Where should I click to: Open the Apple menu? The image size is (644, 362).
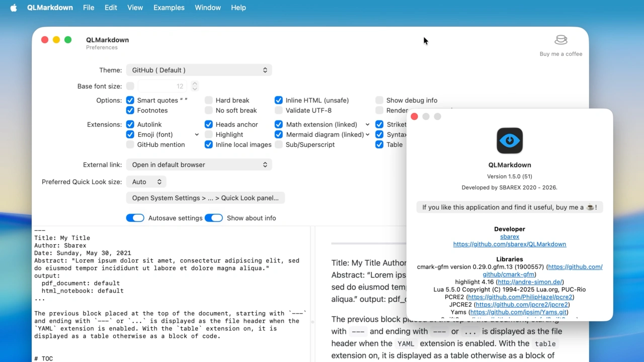tap(14, 8)
